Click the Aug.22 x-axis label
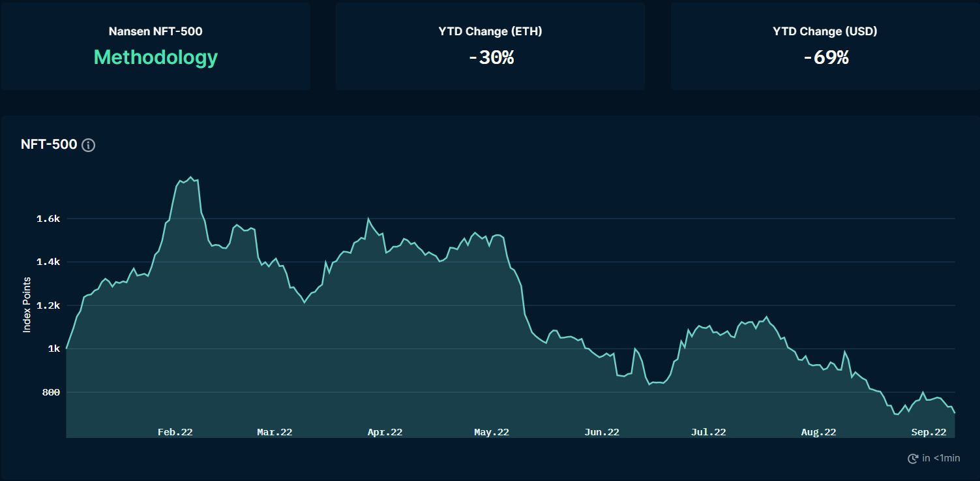This screenshot has height=481, width=980. 818,432
